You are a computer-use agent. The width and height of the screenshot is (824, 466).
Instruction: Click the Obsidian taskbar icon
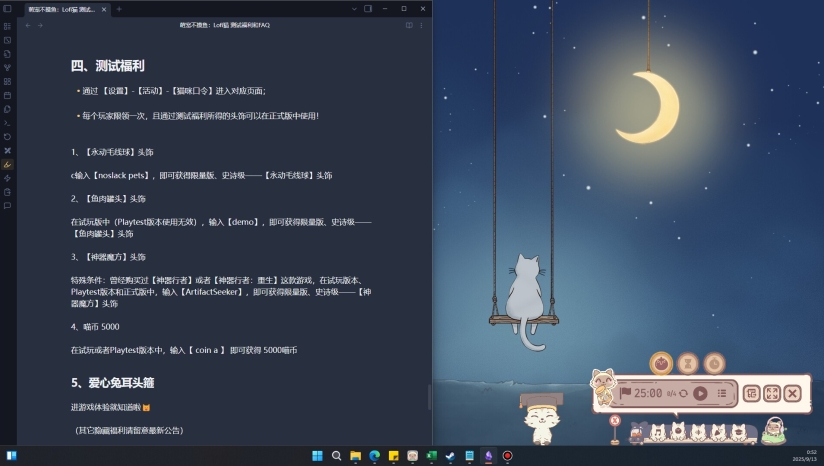pyautogui.click(x=488, y=455)
